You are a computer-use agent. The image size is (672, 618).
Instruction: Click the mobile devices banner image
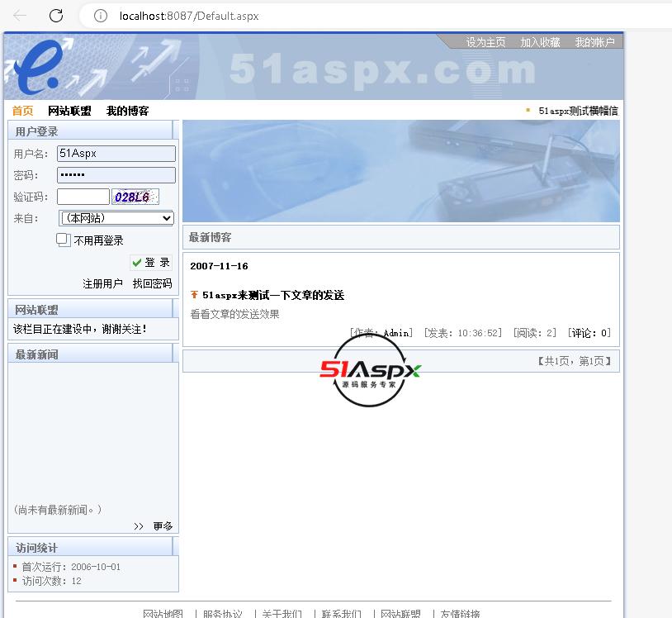tap(401, 171)
